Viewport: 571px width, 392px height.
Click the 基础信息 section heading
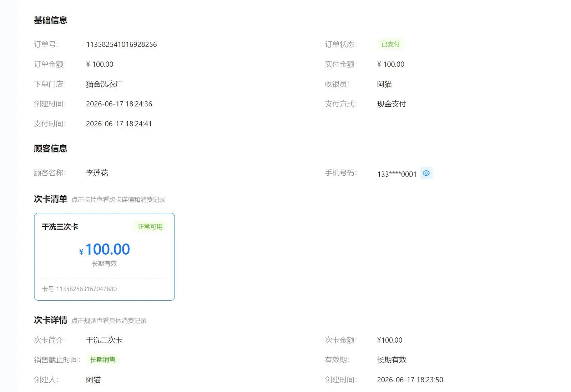pyautogui.click(x=51, y=20)
